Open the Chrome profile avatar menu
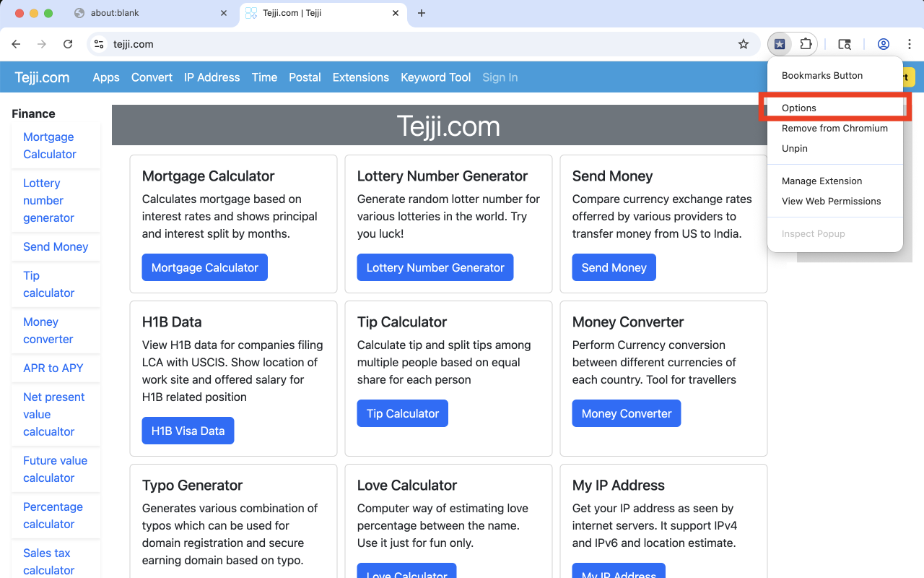This screenshot has width=924, height=578. (884, 44)
